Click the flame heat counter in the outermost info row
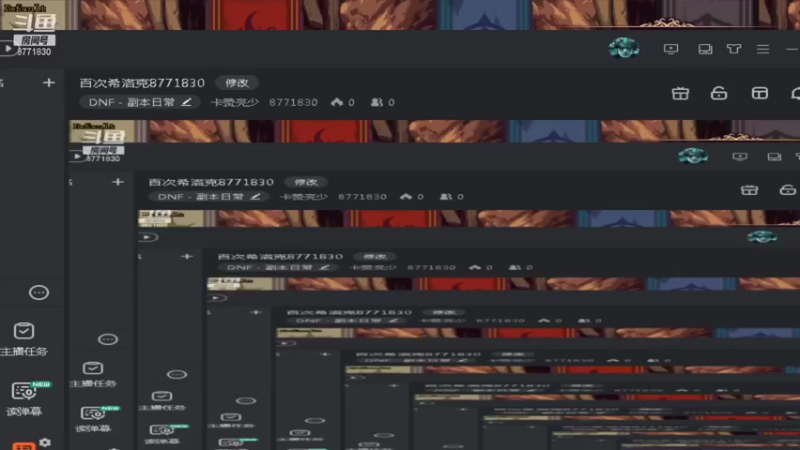Viewport: 800px width, 450px height. (343, 103)
